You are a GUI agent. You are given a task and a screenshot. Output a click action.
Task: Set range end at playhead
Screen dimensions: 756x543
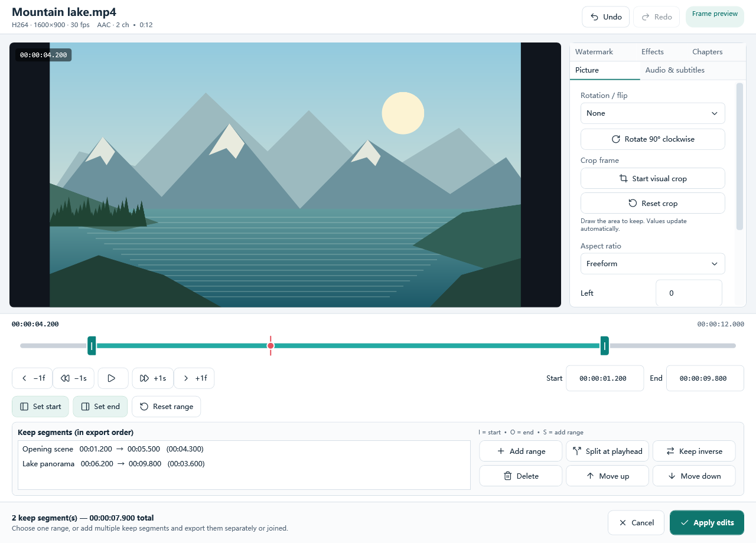point(100,407)
